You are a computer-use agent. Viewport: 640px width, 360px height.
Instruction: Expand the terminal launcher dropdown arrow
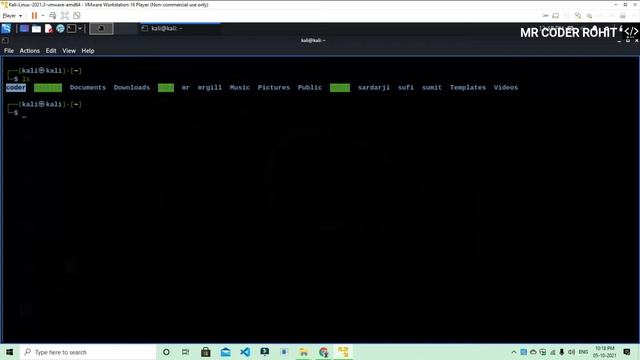pyautogui.click(x=80, y=29)
